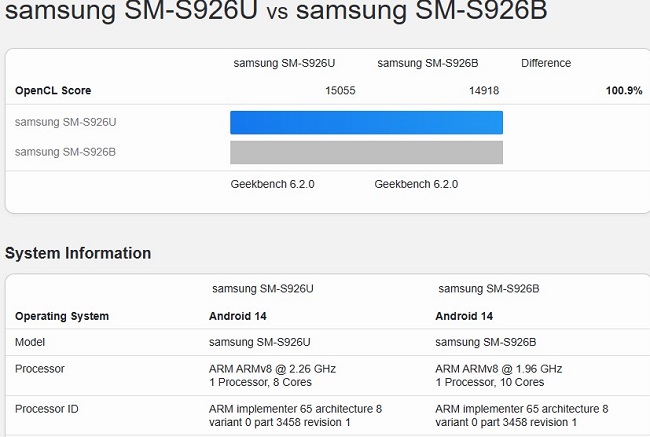Click the 14918 OpenCL score value
650x437 pixels.
484,90
